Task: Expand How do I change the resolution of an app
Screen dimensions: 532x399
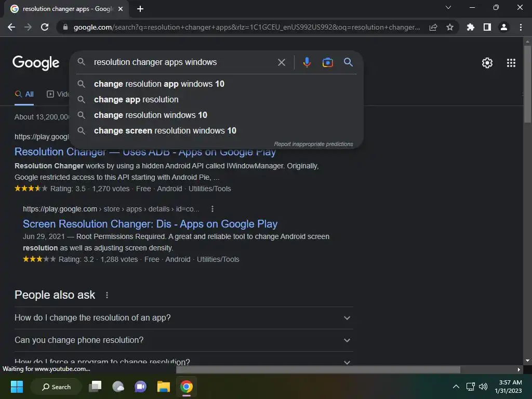Action: [183, 318]
